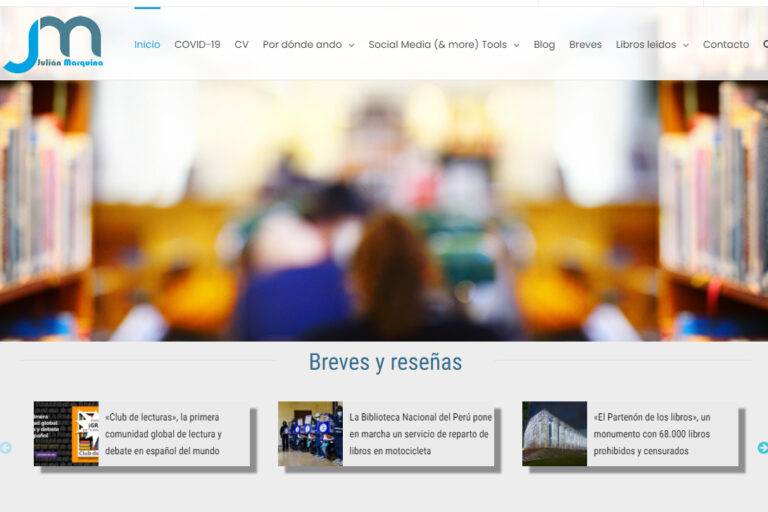768x512 pixels.
Task: Open Biblioteca Nacional del Perú thumbnail
Action: point(310,434)
